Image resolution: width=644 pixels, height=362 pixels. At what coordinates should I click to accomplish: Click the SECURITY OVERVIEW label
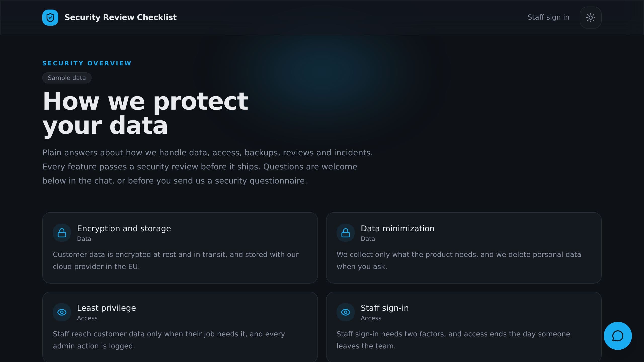coord(87,63)
